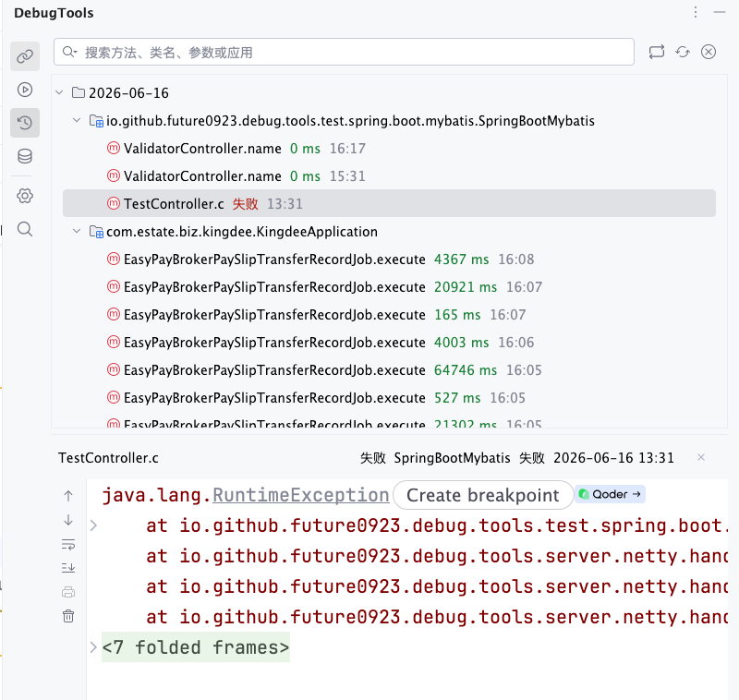Click the loop/repeat icon beside search box
The image size is (739, 700).
(x=657, y=52)
